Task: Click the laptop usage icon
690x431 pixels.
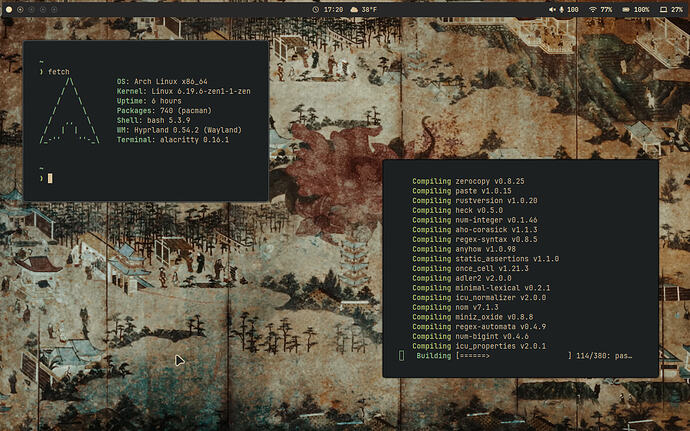Action: pyautogui.click(x=664, y=9)
